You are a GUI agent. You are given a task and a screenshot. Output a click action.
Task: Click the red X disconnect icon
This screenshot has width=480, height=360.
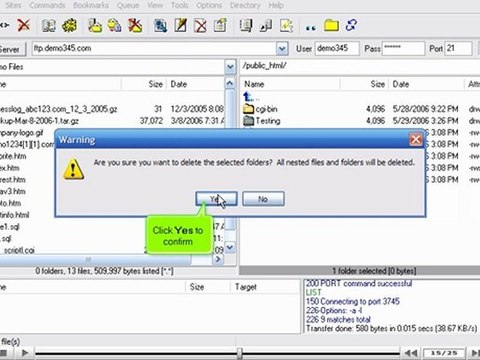tap(23, 25)
